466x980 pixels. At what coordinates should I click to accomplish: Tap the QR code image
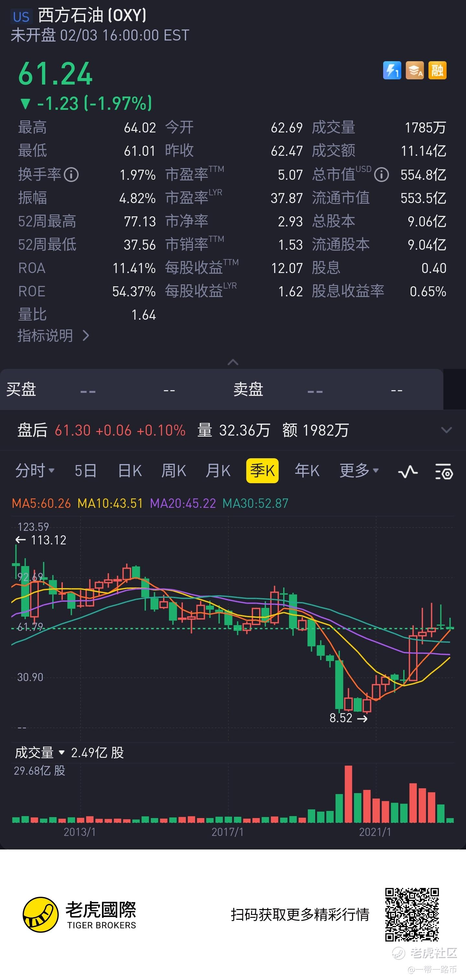coord(412,915)
